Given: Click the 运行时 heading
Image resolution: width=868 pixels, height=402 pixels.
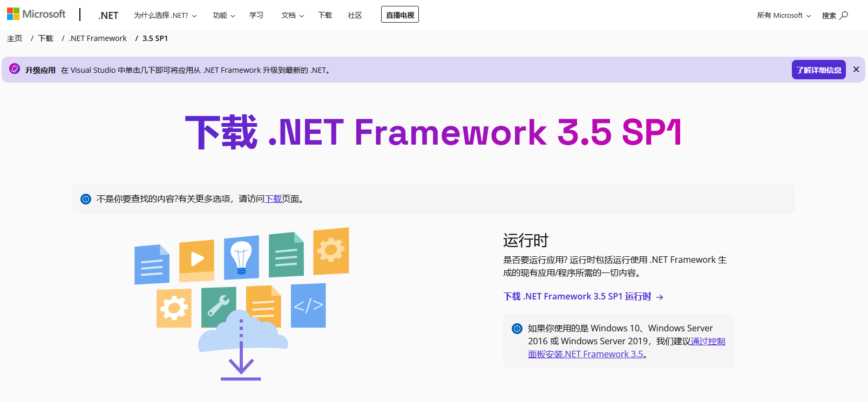Looking at the screenshot, I should click(526, 240).
